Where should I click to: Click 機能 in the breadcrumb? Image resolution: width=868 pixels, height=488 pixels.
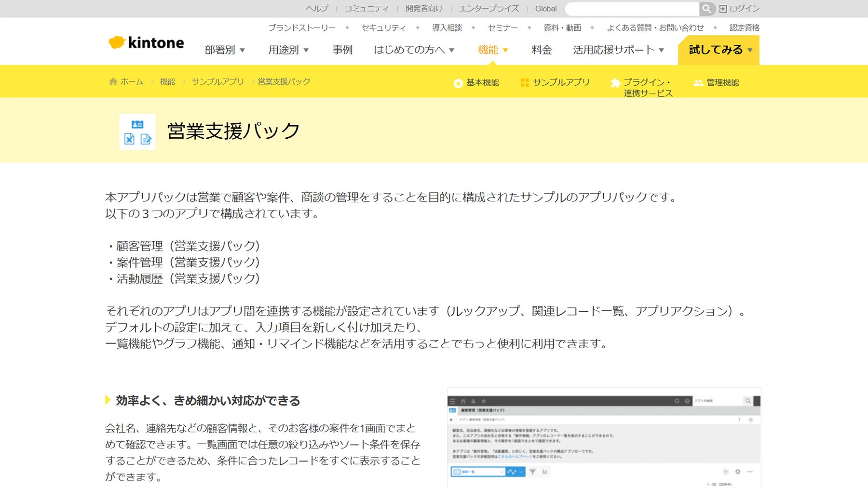167,82
